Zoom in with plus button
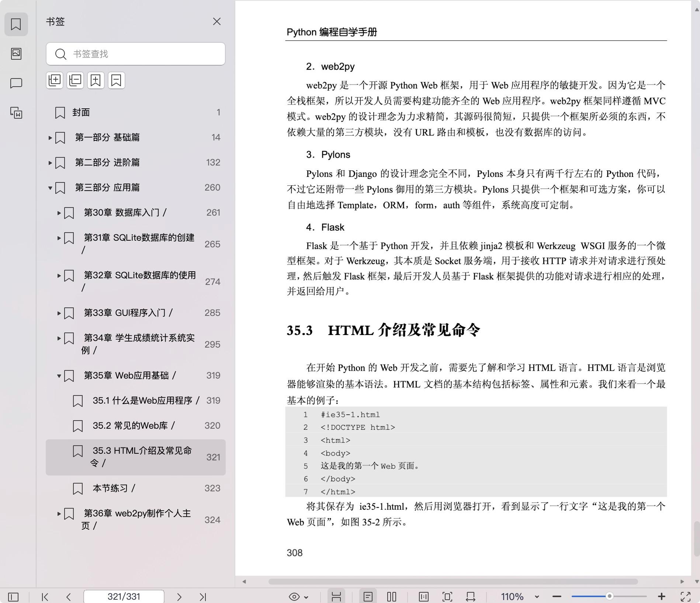This screenshot has width=700, height=603. (x=662, y=596)
